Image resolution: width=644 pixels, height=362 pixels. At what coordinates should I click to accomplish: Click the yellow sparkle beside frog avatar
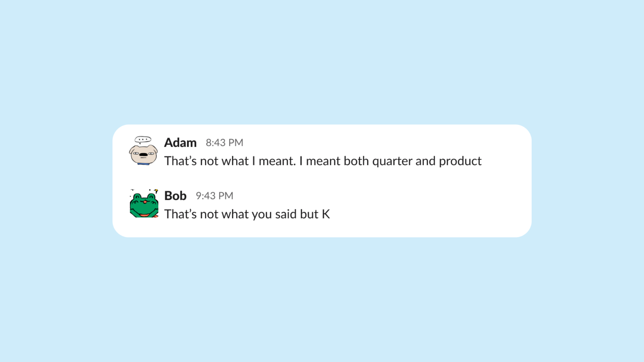click(156, 191)
